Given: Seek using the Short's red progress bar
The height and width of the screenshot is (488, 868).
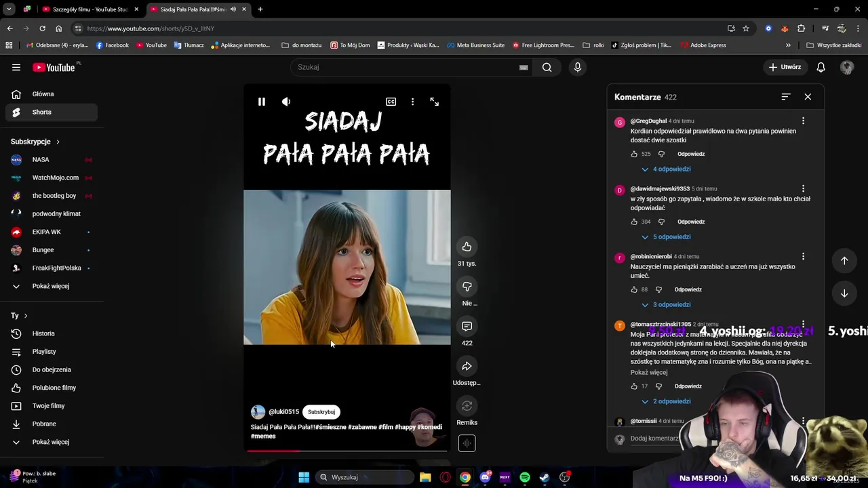Looking at the screenshot, I should coord(347,451).
